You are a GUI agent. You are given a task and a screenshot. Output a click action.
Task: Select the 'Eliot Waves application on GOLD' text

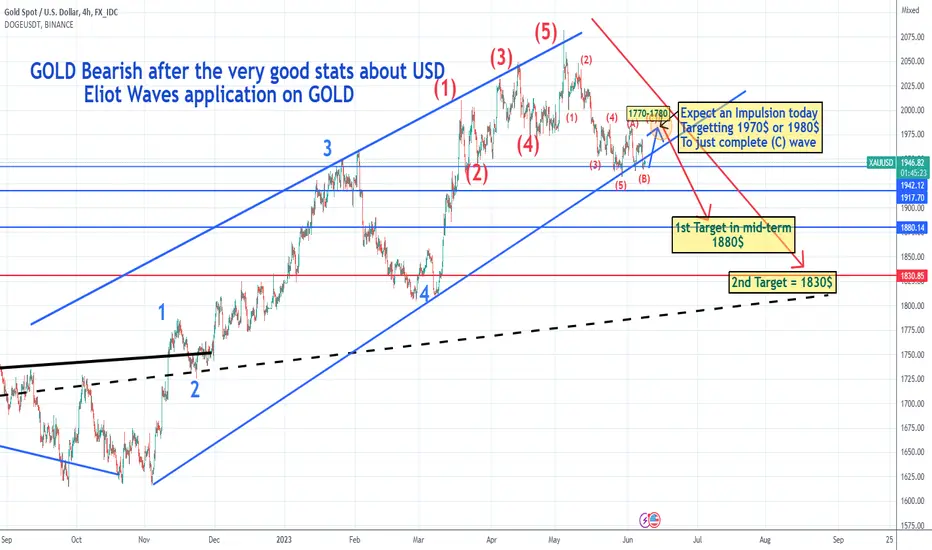pyautogui.click(x=219, y=95)
